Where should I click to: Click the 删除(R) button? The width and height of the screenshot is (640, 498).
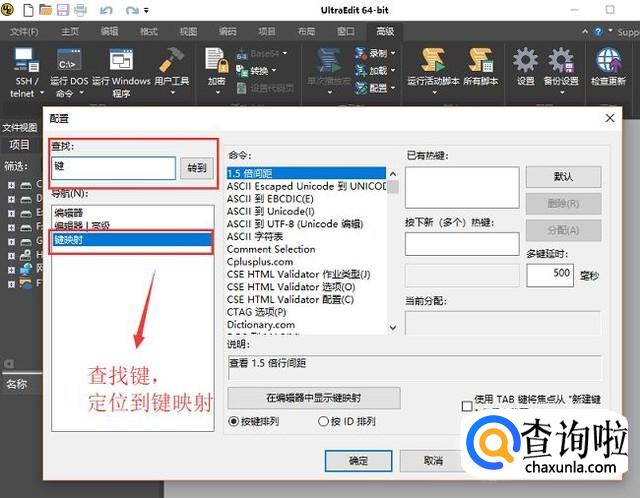click(563, 203)
